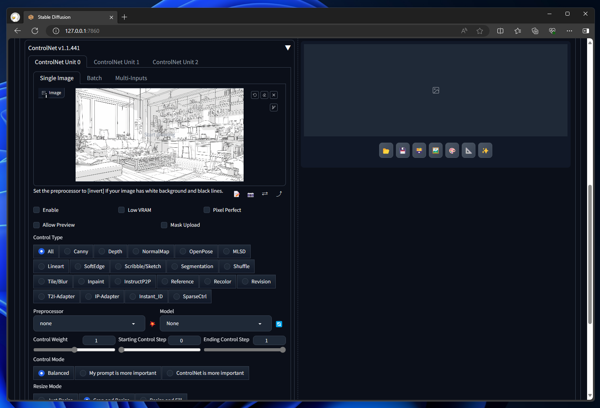Select the Tile/Blur control type
The width and height of the screenshot is (600, 408).
click(53, 281)
